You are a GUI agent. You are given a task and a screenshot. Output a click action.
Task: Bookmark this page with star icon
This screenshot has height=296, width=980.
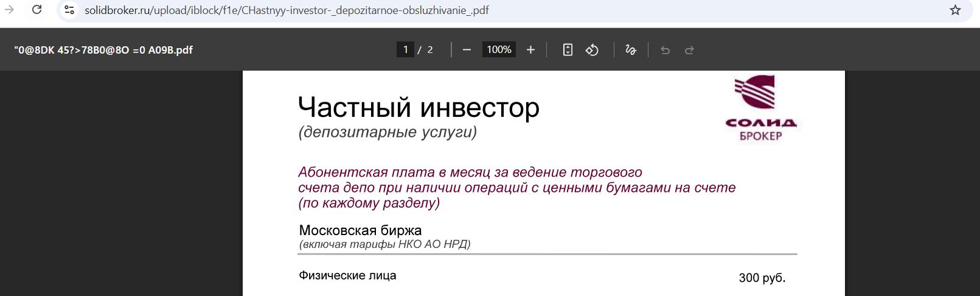(955, 10)
